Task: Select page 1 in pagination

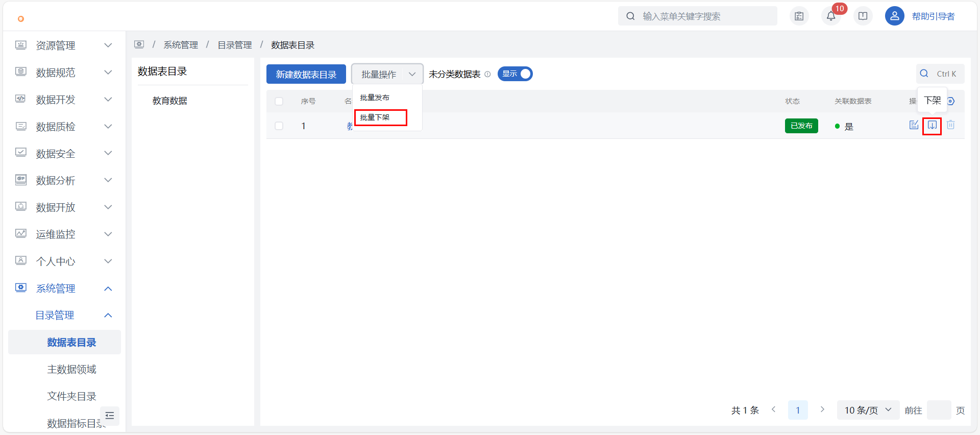Action: coord(798,410)
